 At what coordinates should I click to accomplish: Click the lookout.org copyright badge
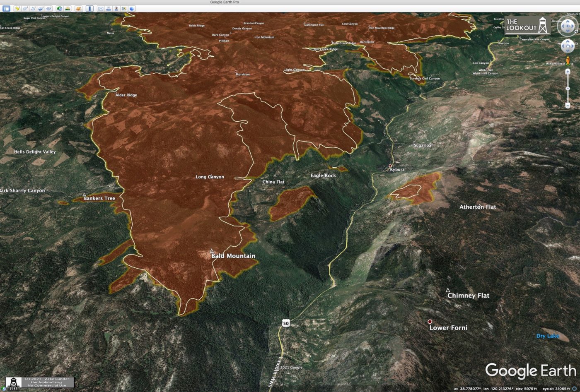tap(40, 382)
